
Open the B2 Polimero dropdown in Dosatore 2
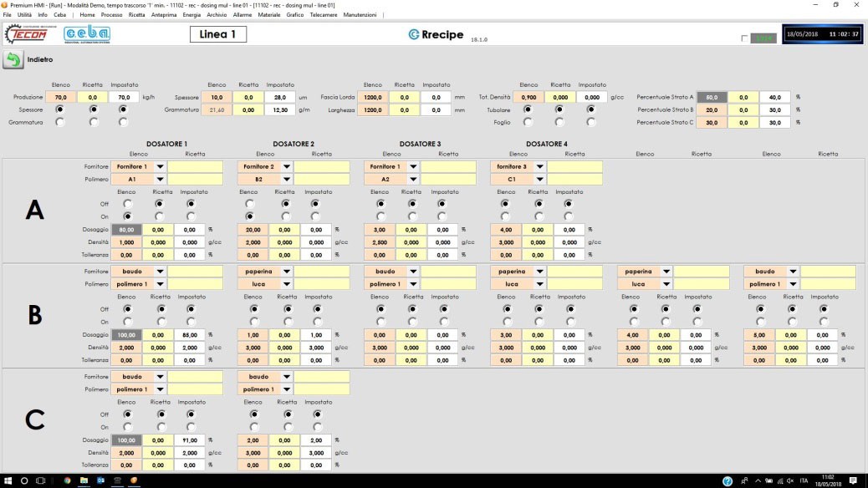tap(287, 180)
